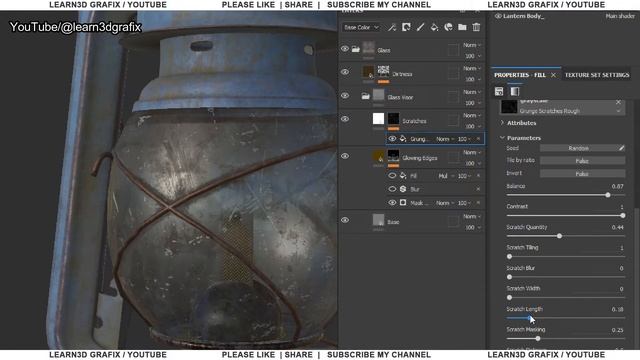Select the Base layer thumbnail

pos(378,220)
